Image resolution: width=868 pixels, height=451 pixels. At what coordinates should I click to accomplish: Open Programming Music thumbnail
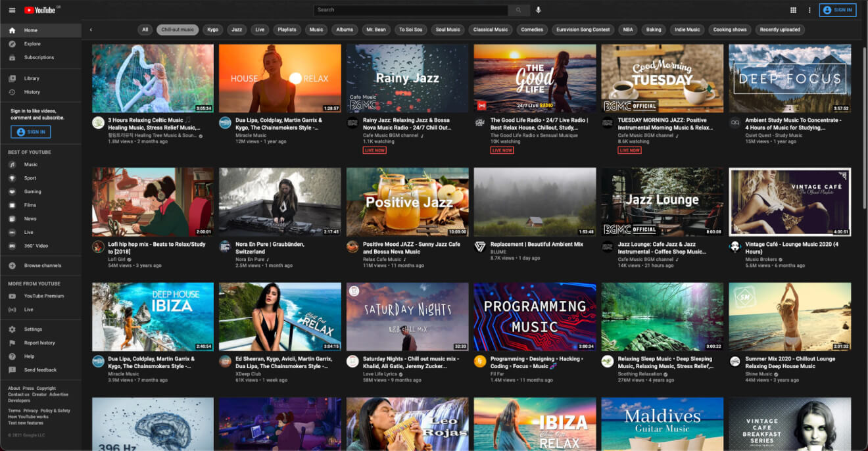tap(535, 317)
